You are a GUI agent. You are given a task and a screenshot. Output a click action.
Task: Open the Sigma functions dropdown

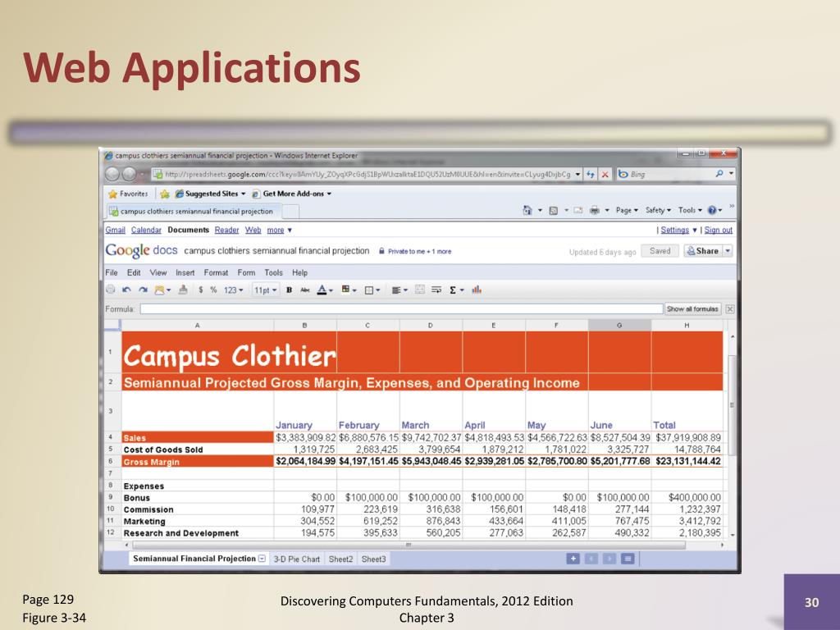(x=456, y=290)
